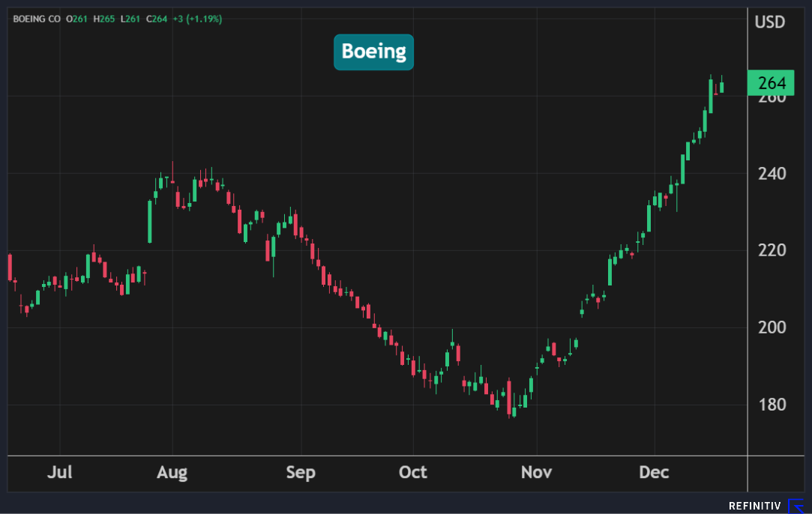Screen dimensions: 812x514
Task: Click the USD currency label
Action: (x=769, y=22)
